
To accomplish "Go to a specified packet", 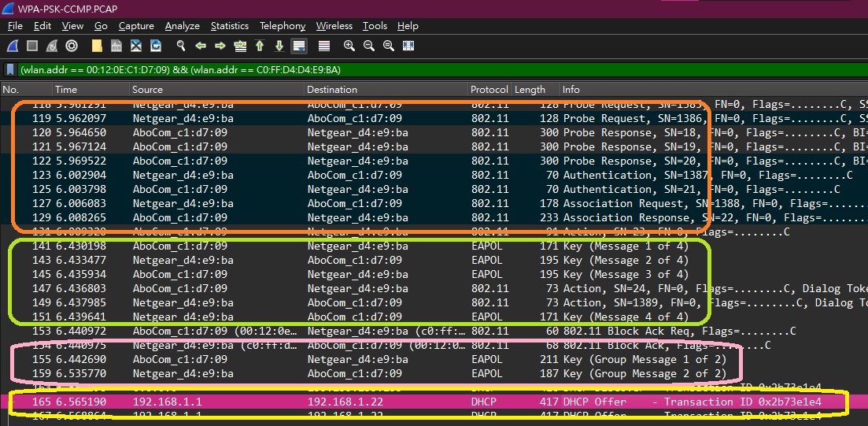I will (x=240, y=46).
